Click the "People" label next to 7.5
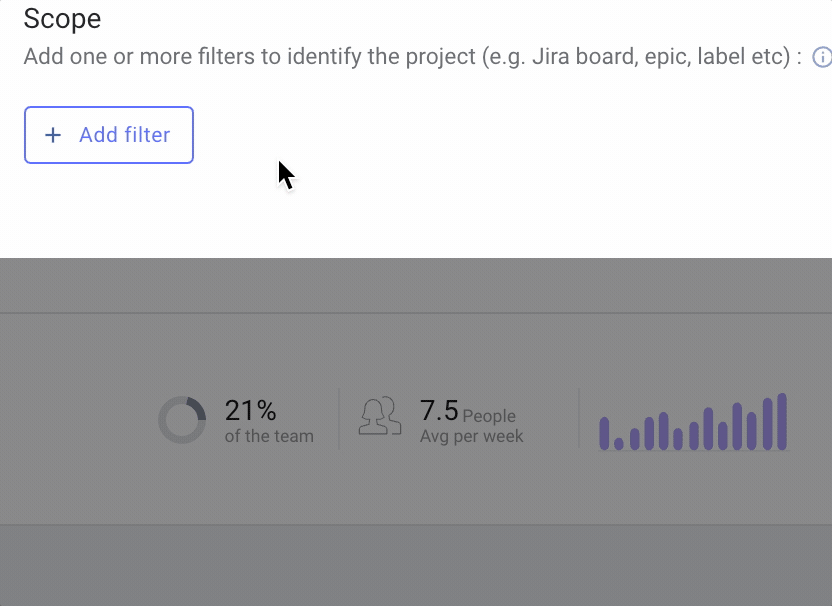The image size is (832, 606). pos(489,416)
